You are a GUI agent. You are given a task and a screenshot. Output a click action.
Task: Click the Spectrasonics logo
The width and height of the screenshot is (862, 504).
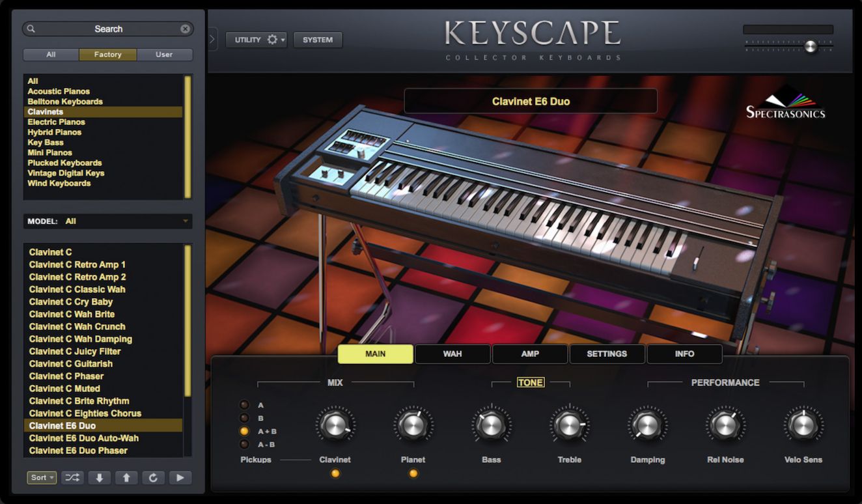pos(786,104)
